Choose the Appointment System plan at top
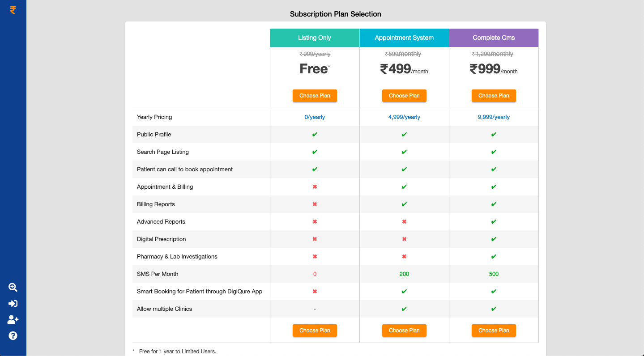The height and width of the screenshot is (356, 644). pos(404,96)
